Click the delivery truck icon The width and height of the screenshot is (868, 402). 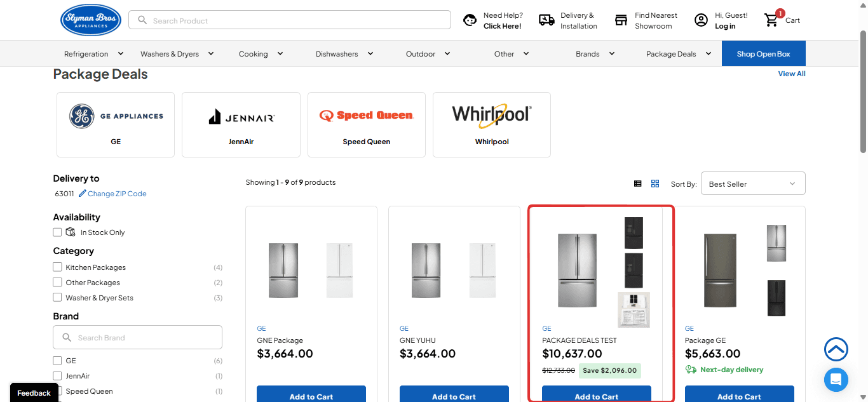[x=546, y=20]
